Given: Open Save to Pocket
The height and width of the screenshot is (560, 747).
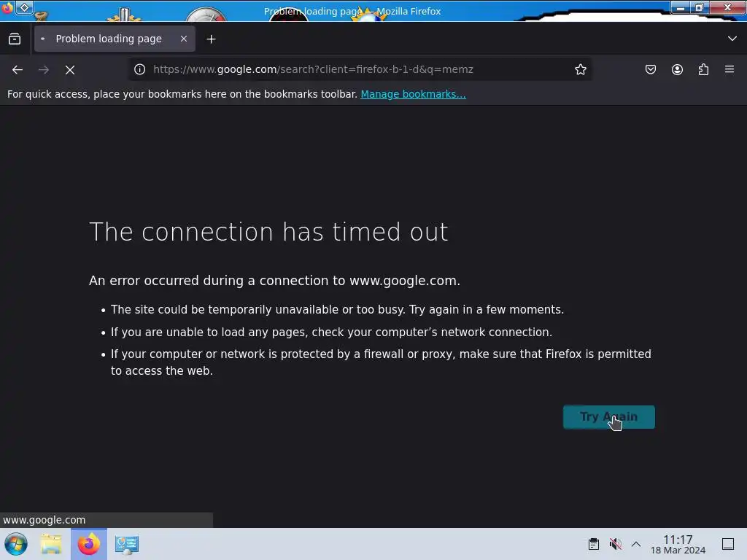Looking at the screenshot, I should point(650,69).
